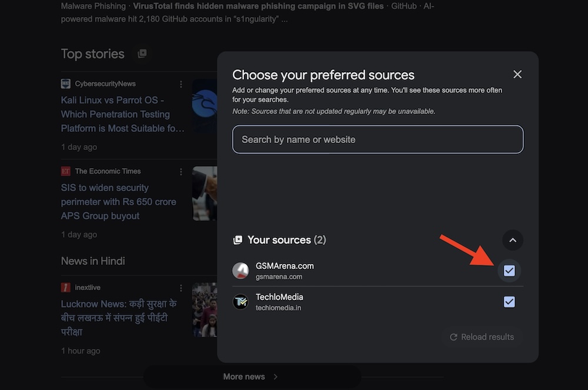Screen dimensions: 588x390
Task: Open the three-dot menu for inextlive story
Action: click(181, 288)
